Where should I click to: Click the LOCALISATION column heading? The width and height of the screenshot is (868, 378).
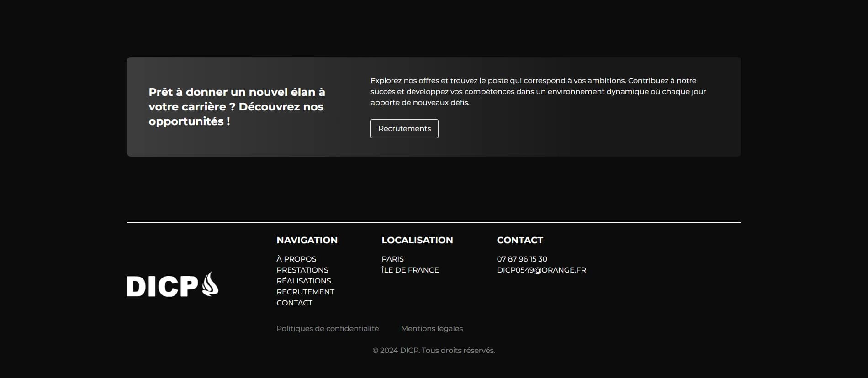417,240
